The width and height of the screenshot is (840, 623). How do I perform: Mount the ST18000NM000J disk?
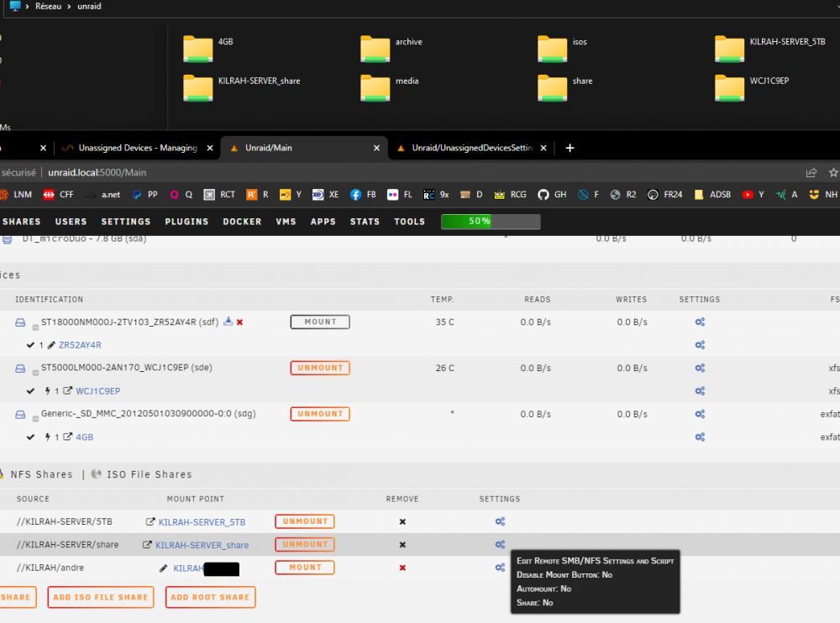(x=320, y=322)
